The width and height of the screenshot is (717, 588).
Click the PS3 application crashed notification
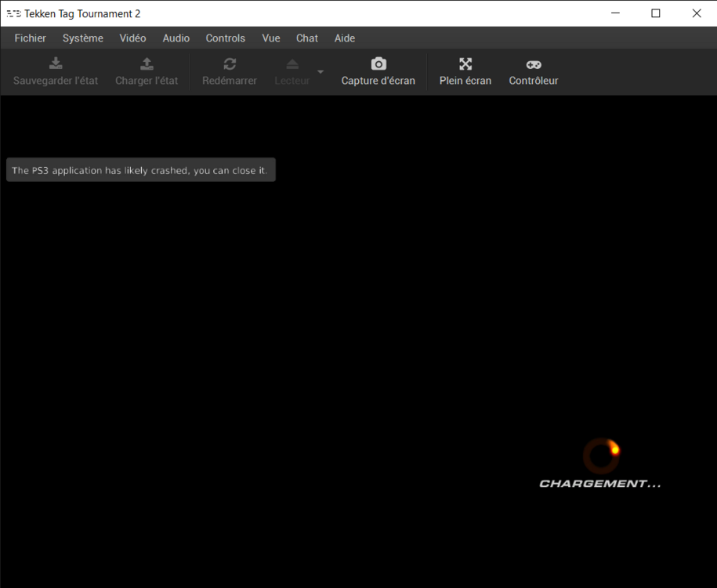tap(140, 170)
